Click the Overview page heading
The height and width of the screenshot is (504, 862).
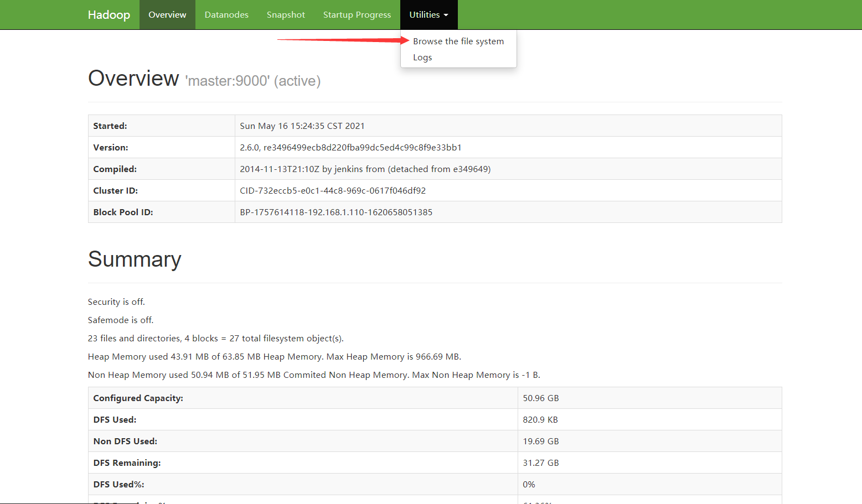click(x=133, y=79)
